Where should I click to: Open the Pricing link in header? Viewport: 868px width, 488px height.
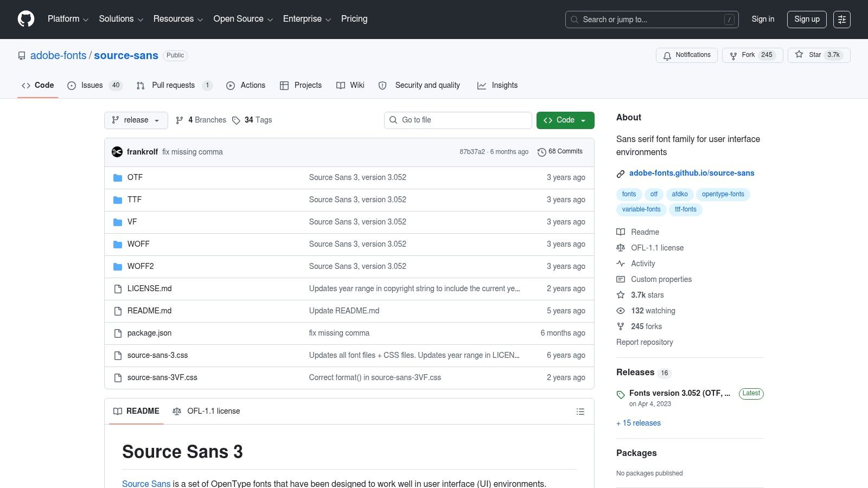(354, 19)
